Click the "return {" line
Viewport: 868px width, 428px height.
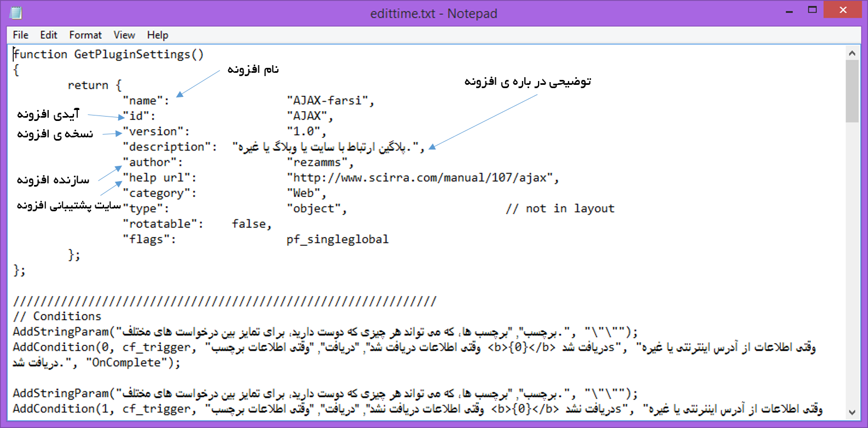click(95, 85)
